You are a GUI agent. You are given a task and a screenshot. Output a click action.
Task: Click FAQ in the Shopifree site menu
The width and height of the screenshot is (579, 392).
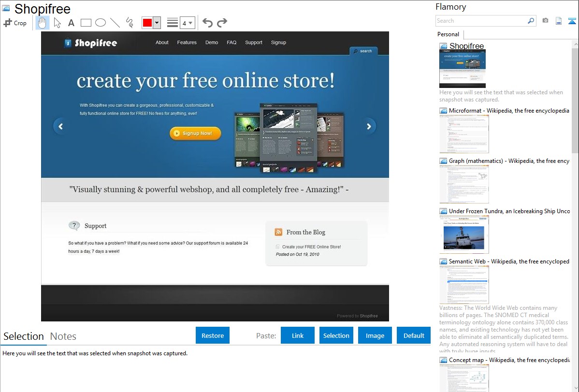(232, 43)
